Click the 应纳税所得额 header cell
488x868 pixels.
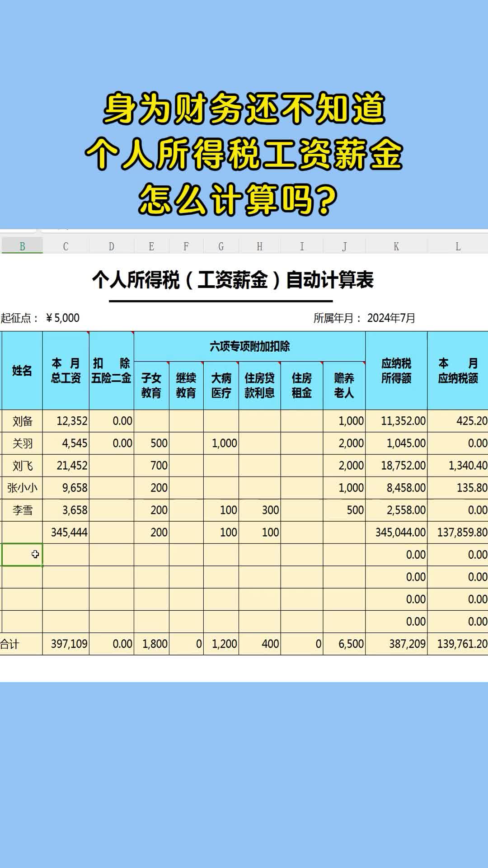click(396, 371)
